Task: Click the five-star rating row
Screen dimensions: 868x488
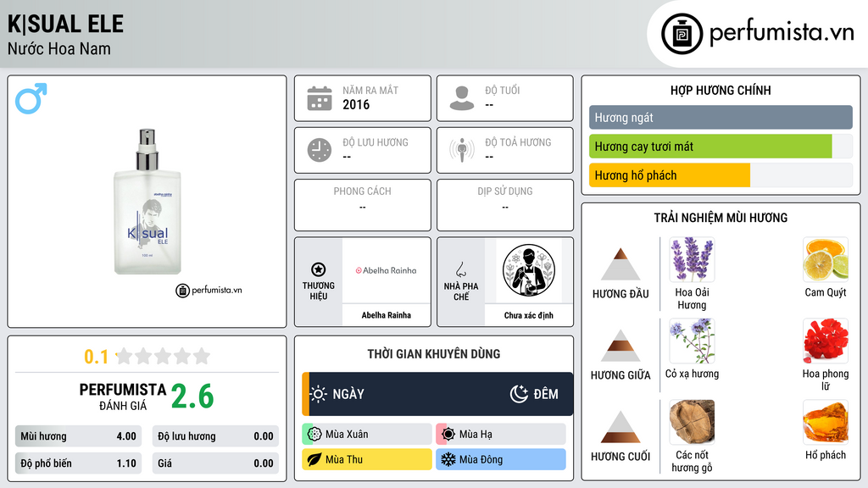Action: pos(163,357)
